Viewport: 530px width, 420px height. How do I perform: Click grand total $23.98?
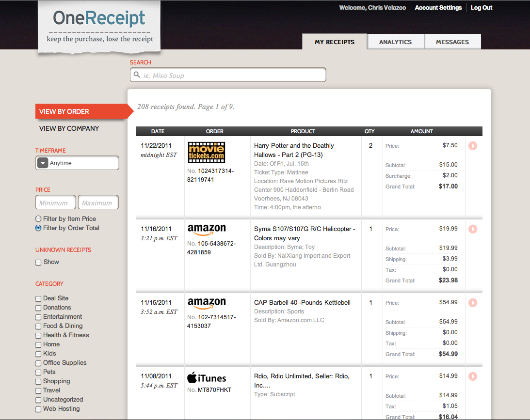[448, 280]
